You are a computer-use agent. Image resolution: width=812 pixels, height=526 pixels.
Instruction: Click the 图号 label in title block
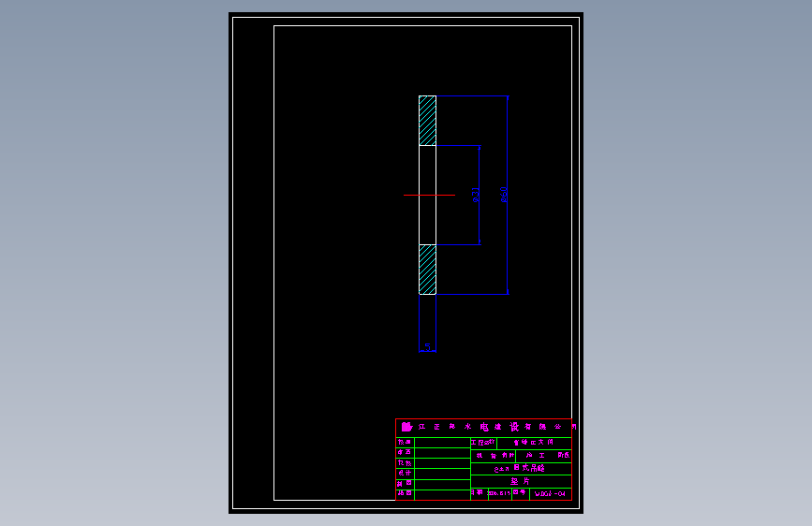(520, 493)
